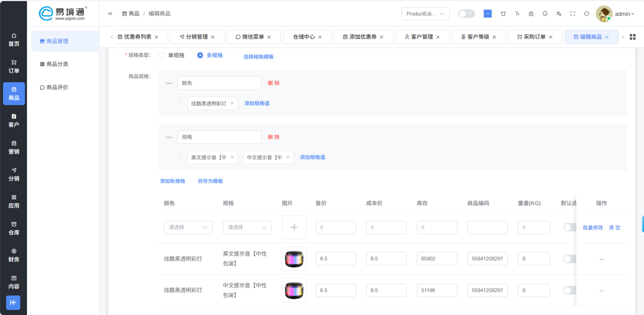Toggle the dark mode switch
Viewport: 644px width, 315px height.
click(466, 14)
